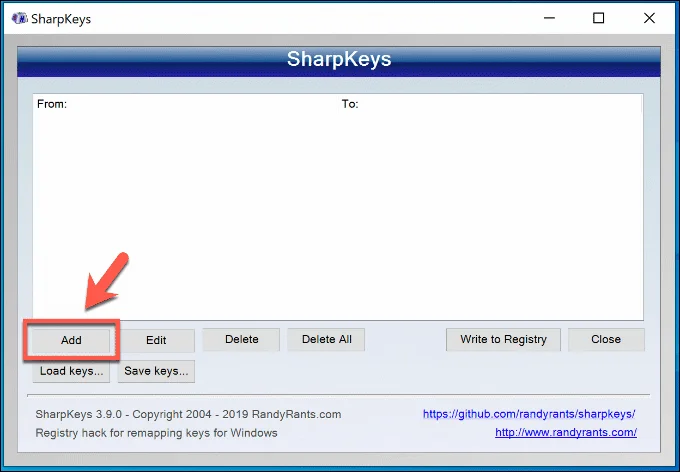This screenshot has height=472, width=680.
Task: Click the Add button
Action: [71, 340]
